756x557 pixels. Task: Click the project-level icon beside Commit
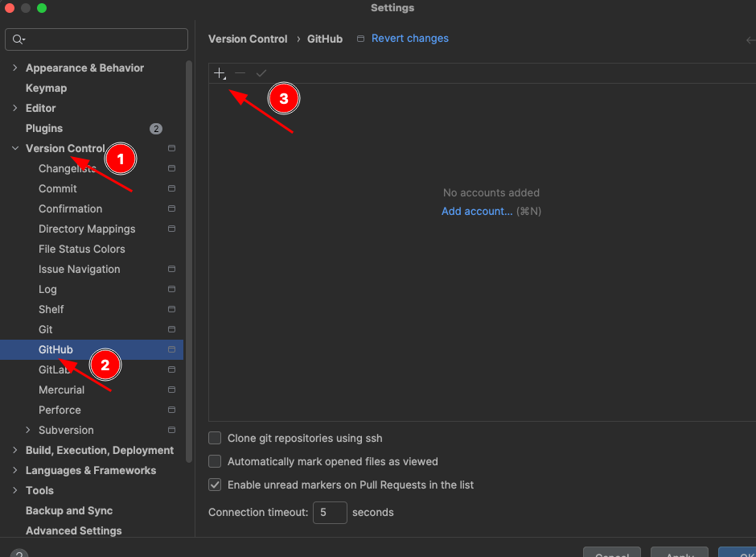pyautogui.click(x=171, y=188)
